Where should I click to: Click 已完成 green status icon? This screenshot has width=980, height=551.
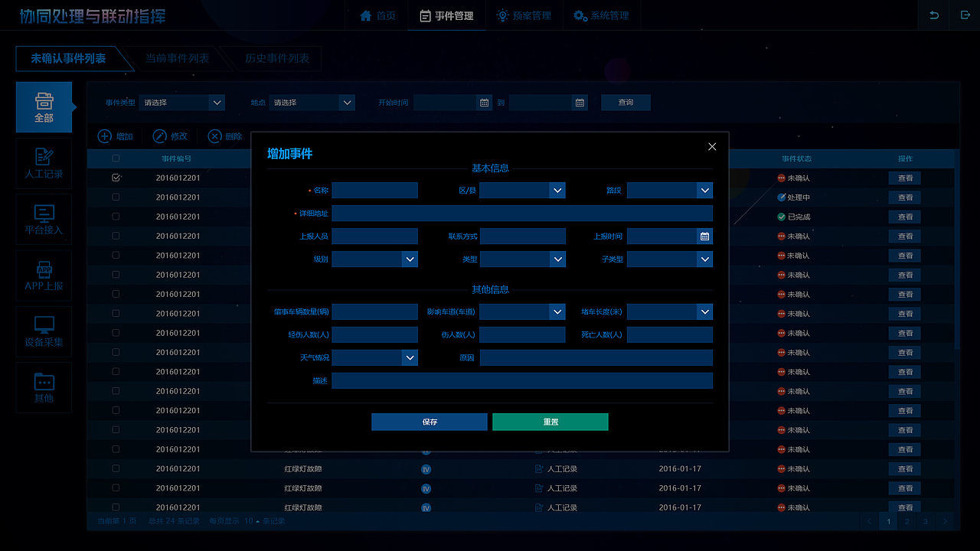click(781, 217)
